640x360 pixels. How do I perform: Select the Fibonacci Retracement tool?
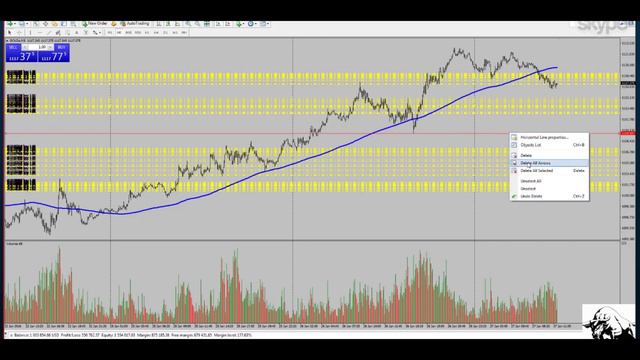68,32
